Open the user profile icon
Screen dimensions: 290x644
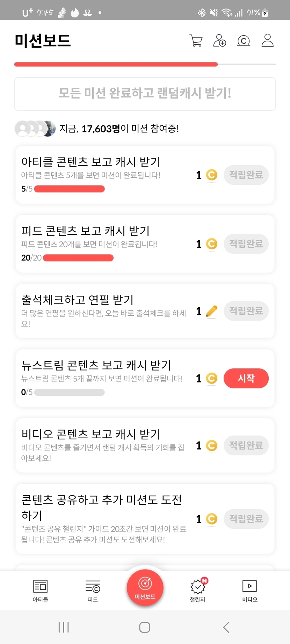click(x=268, y=41)
